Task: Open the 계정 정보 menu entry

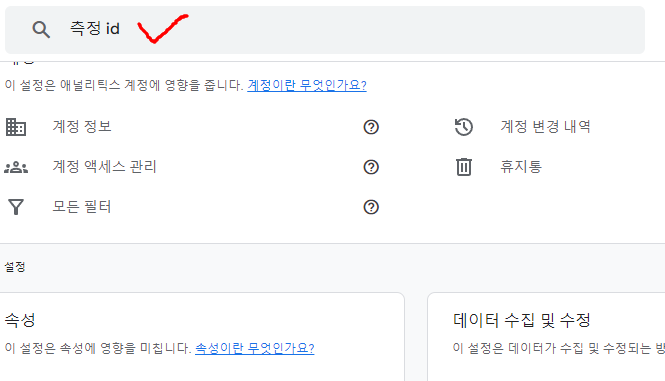Action: tap(82, 126)
